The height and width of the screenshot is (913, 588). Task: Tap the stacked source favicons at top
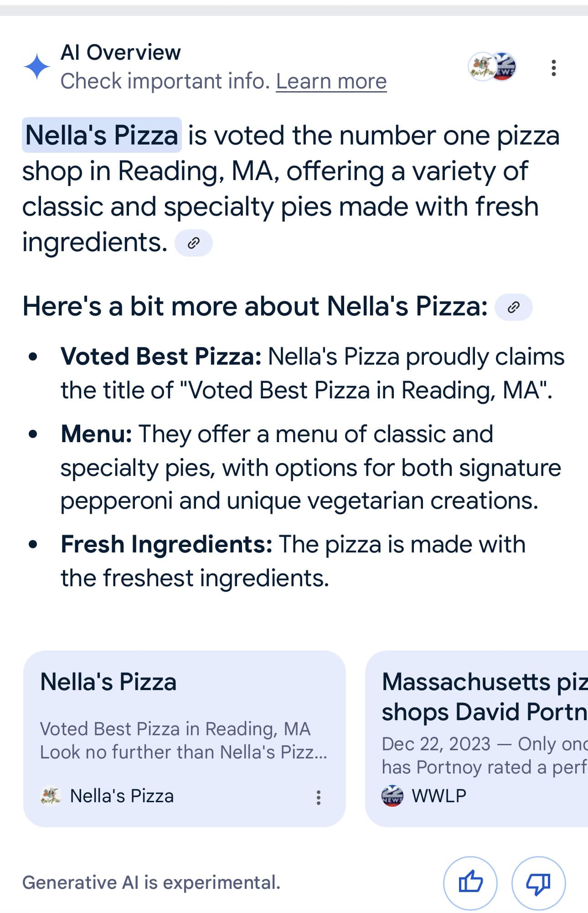pyautogui.click(x=492, y=67)
